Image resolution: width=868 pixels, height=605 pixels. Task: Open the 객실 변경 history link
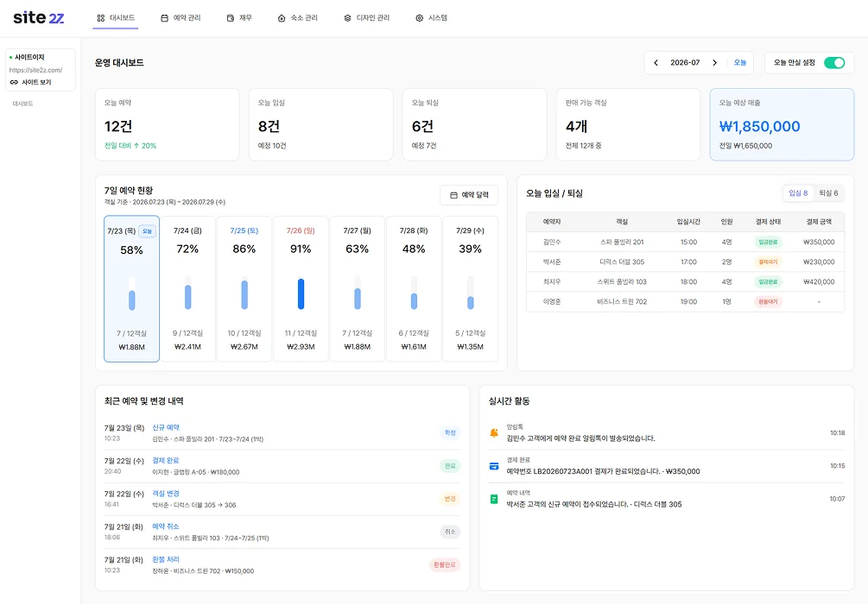(x=166, y=494)
